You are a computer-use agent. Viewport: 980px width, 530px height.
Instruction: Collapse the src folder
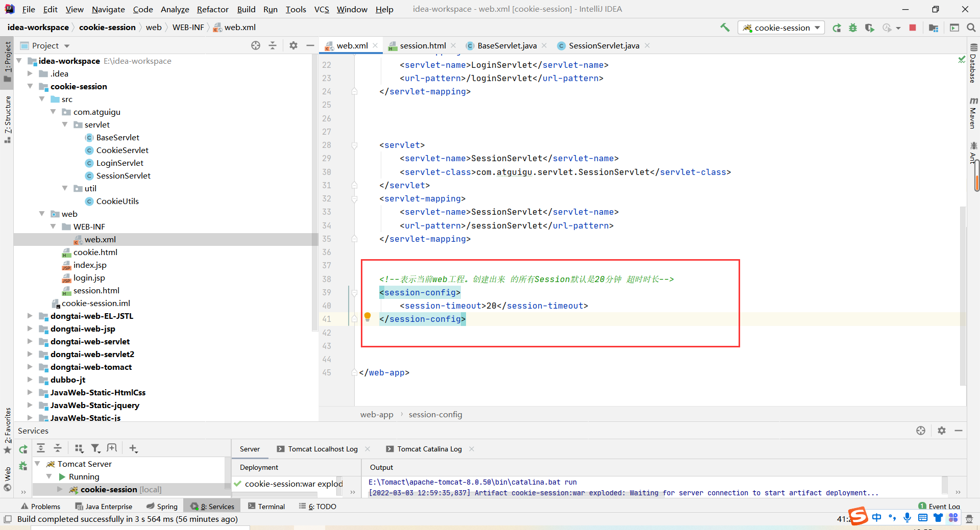click(x=42, y=99)
